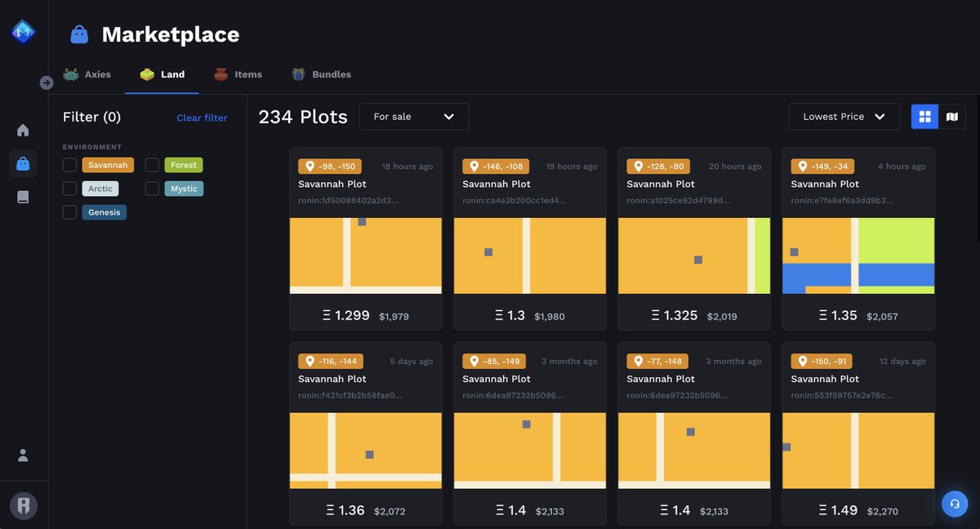Image resolution: width=980 pixels, height=529 pixels.
Task: Check the Genesis environment checkbox
Action: [70, 212]
